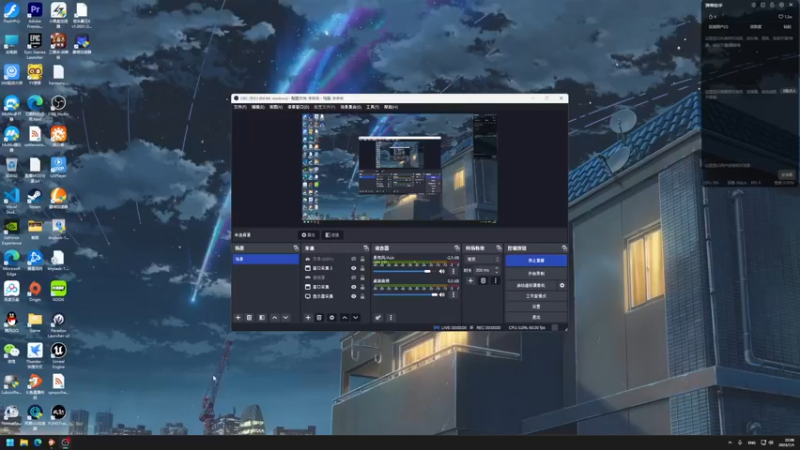Click the 开始录制 button

pyautogui.click(x=536, y=273)
